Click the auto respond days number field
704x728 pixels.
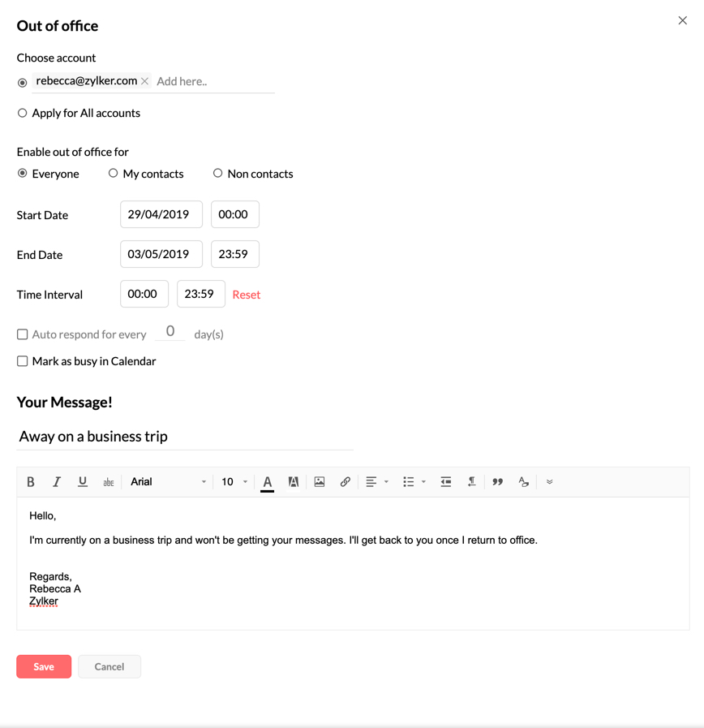coord(170,332)
